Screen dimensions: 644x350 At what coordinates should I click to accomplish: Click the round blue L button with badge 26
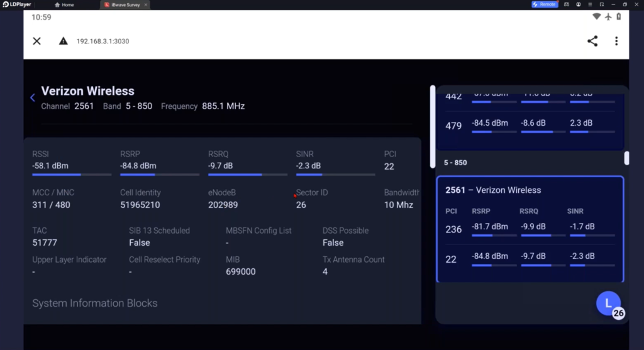[x=609, y=304]
